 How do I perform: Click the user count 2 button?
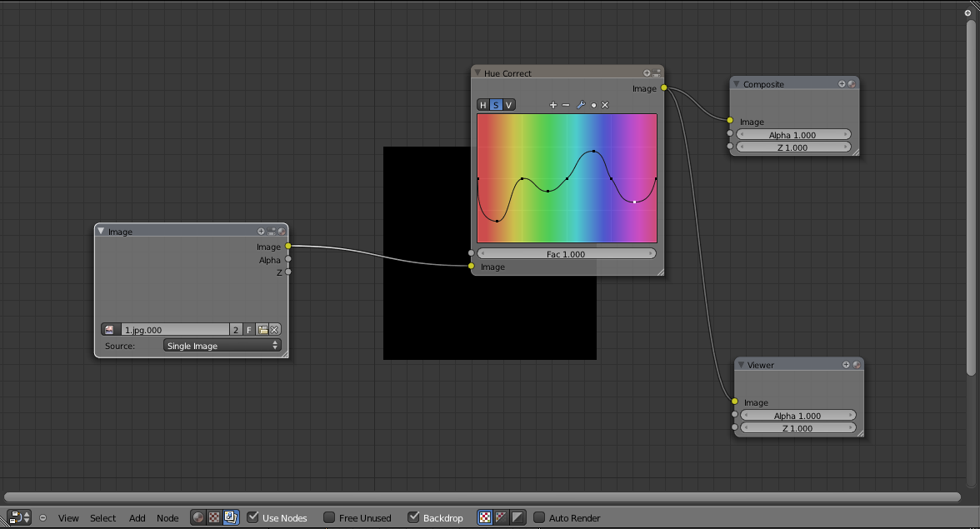pos(236,329)
